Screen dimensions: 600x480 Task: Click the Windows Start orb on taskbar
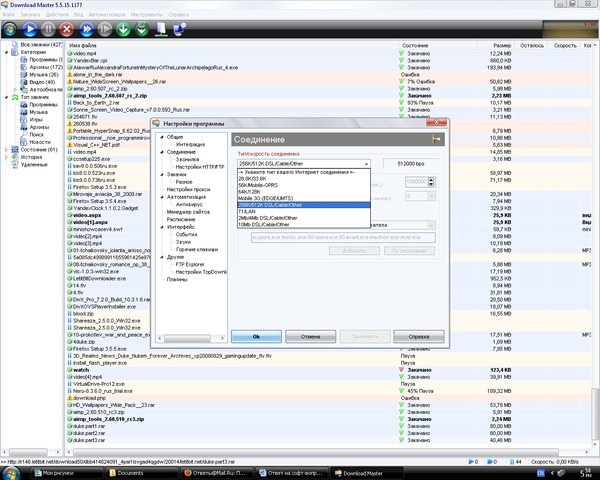[10, 473]
